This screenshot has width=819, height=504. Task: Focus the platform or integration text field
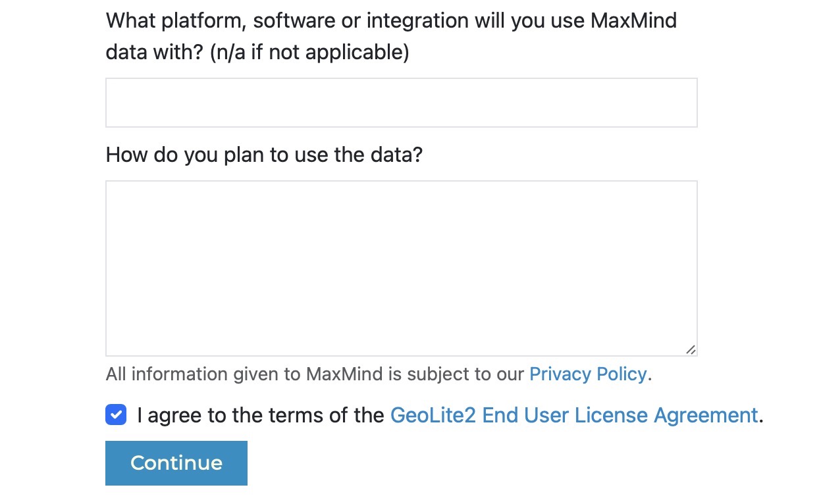401,103
